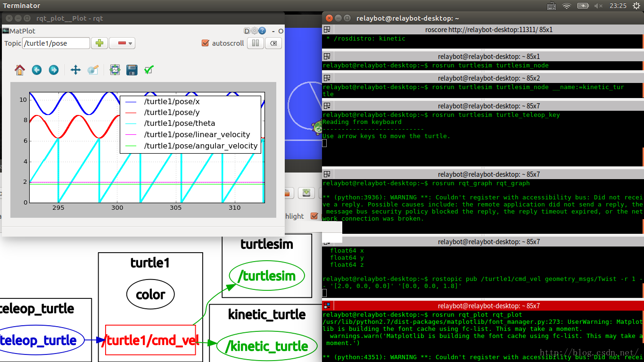Reset plot view with Home icon

[20, 70]
